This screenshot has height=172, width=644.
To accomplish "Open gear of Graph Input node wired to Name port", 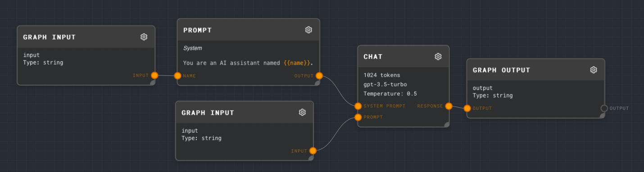I will click(144, 37).
